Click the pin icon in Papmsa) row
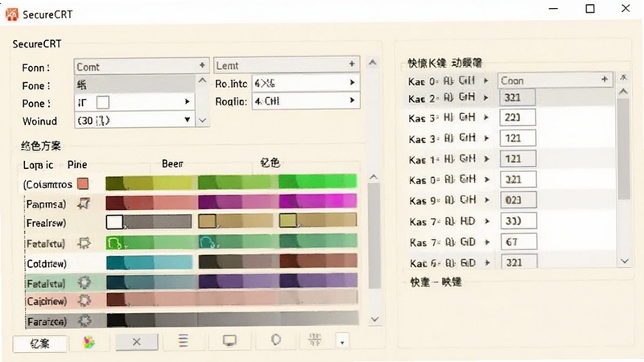Image resolution: width=644 pixels, height=362 pixels. pyautogui.click(x=85, y=204)
